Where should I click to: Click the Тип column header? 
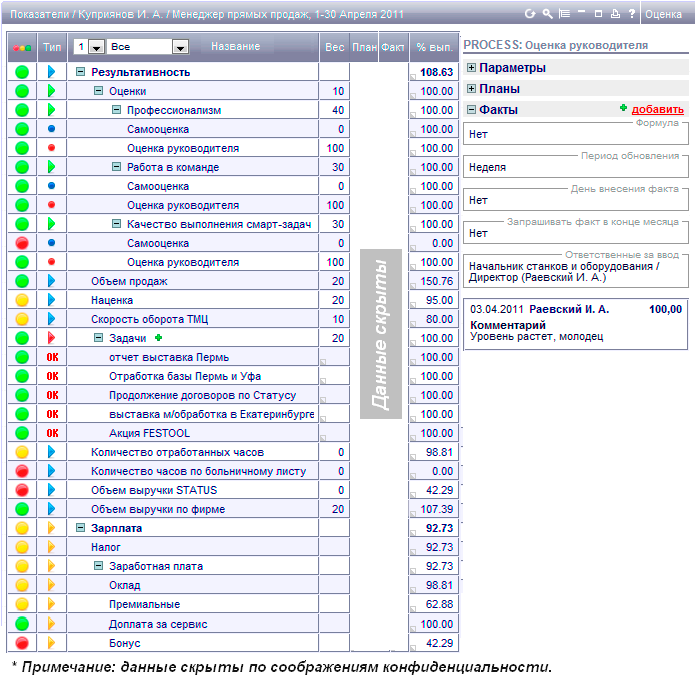52,47
